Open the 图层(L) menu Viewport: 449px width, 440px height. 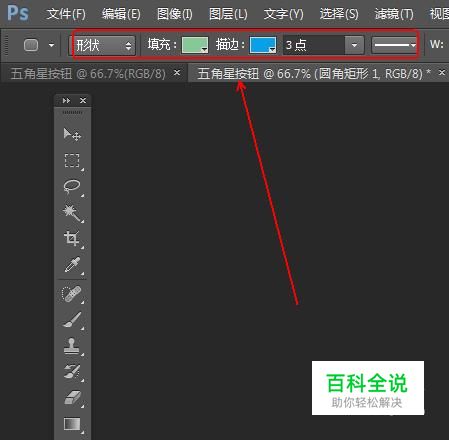[x=228, y=14]
